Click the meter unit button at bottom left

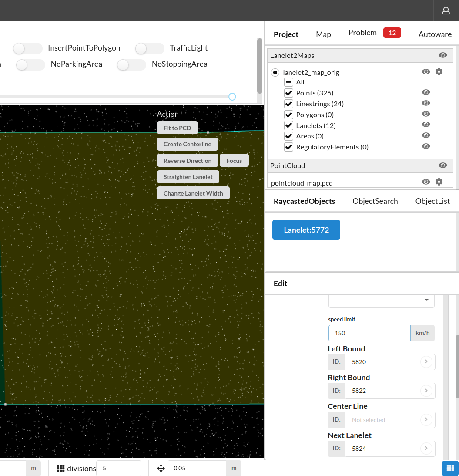[34, 468]
